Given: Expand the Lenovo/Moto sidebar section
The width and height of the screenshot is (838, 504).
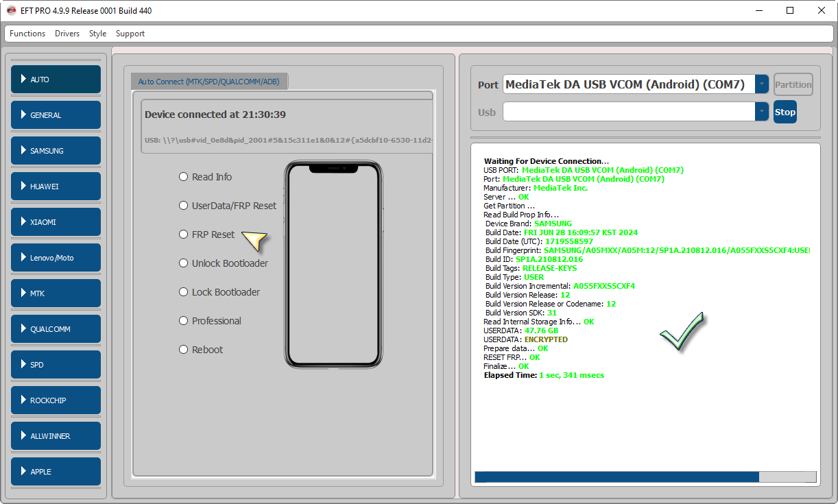Looking at the screenshot, I should [x=56, y=258].
